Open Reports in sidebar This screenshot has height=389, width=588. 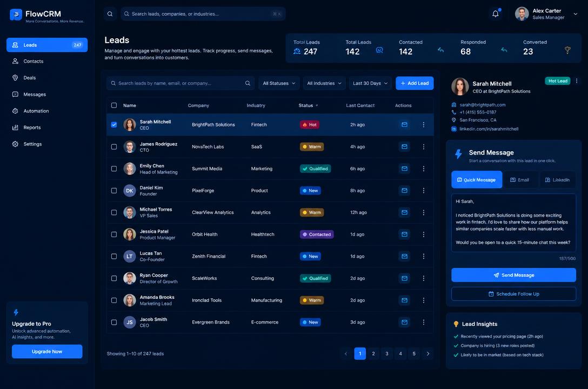[x=47, y=128]
